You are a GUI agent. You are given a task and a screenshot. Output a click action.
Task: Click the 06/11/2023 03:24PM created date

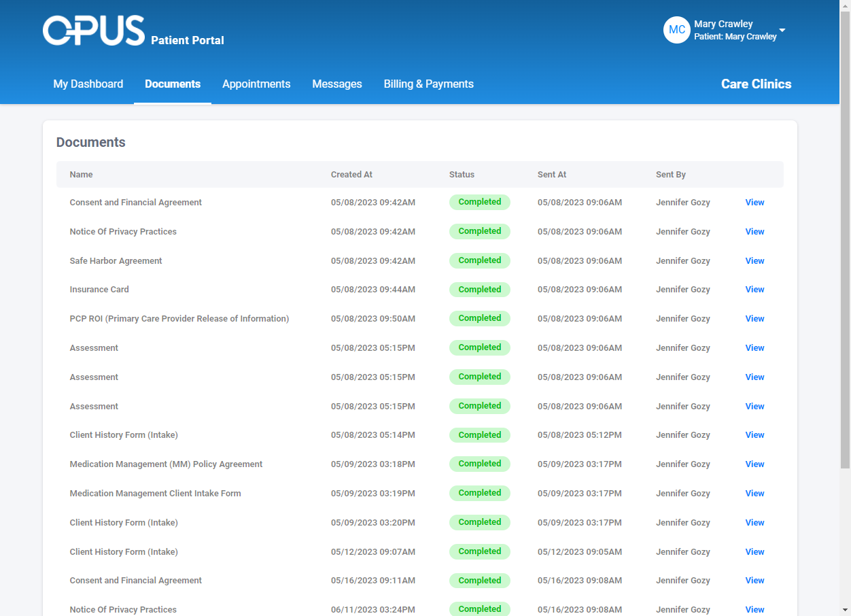coord(373,610)
